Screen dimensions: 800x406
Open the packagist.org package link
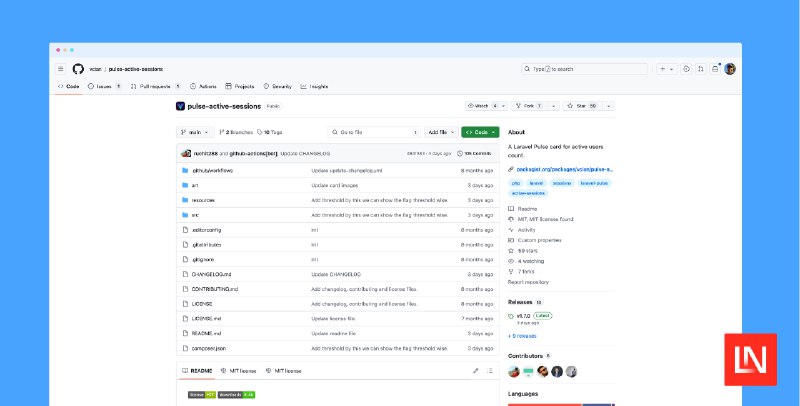click(x=564, y=169)
